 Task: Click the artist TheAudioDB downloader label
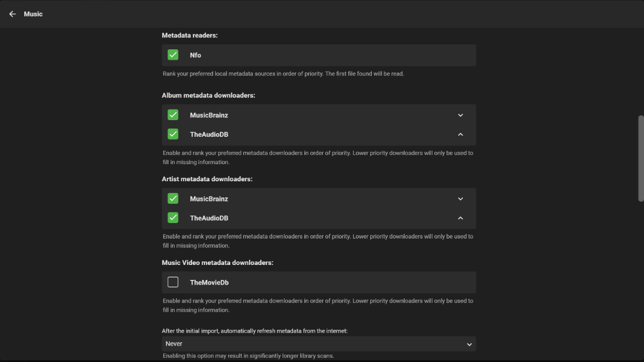coord(209,218)
